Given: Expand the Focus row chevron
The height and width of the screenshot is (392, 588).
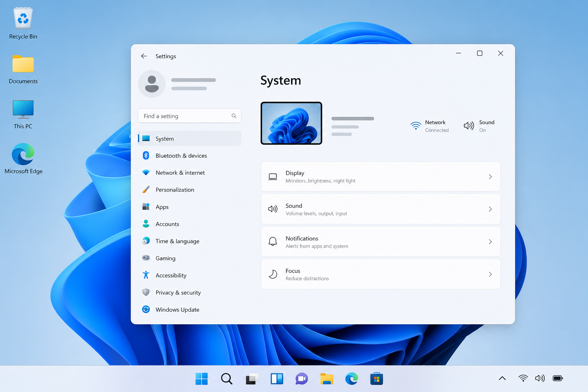Looking at the screenshot, I should [490, 274].
